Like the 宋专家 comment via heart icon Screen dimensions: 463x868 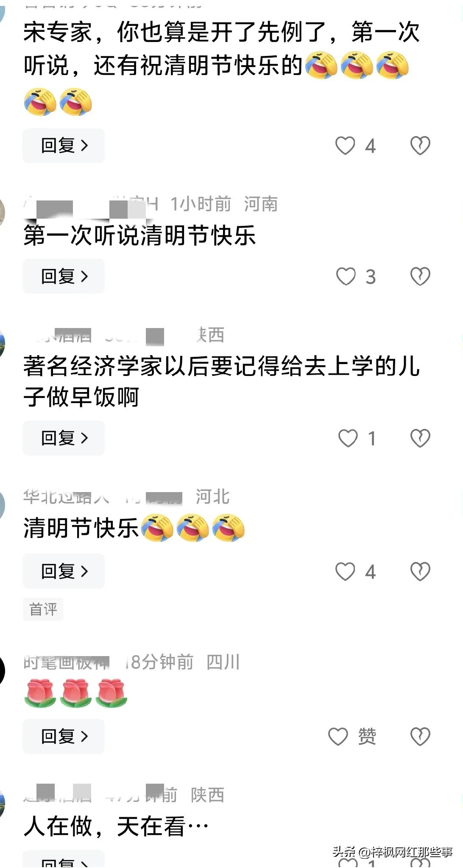(x=345, y=146)
